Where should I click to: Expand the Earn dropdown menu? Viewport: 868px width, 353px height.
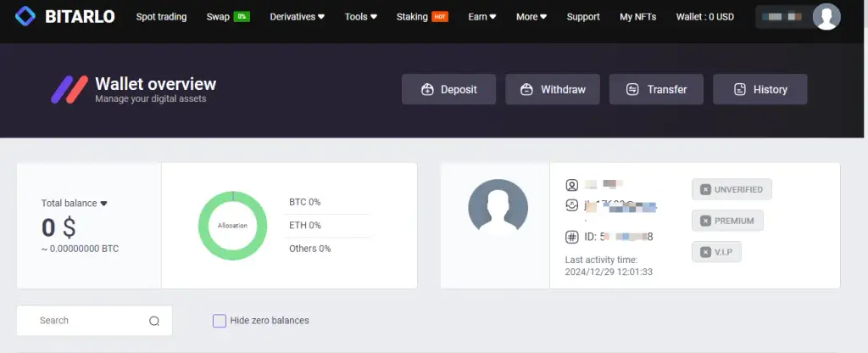coord(482,17)
